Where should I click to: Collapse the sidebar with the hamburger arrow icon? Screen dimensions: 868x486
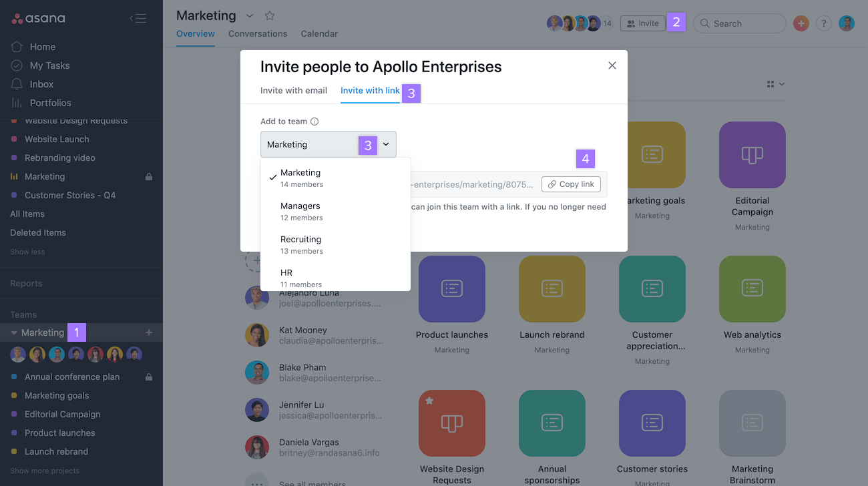click(138, 19)
